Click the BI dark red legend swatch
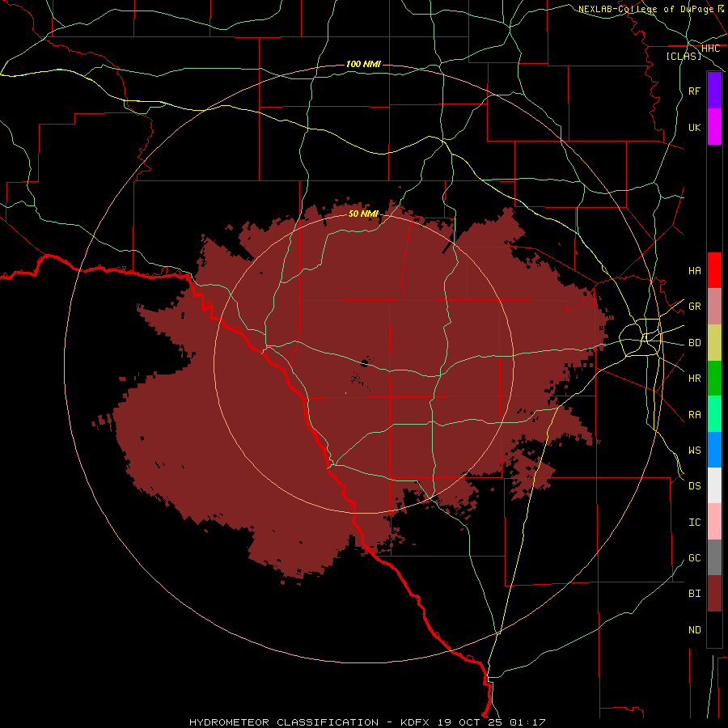 (x=714, y=594)
